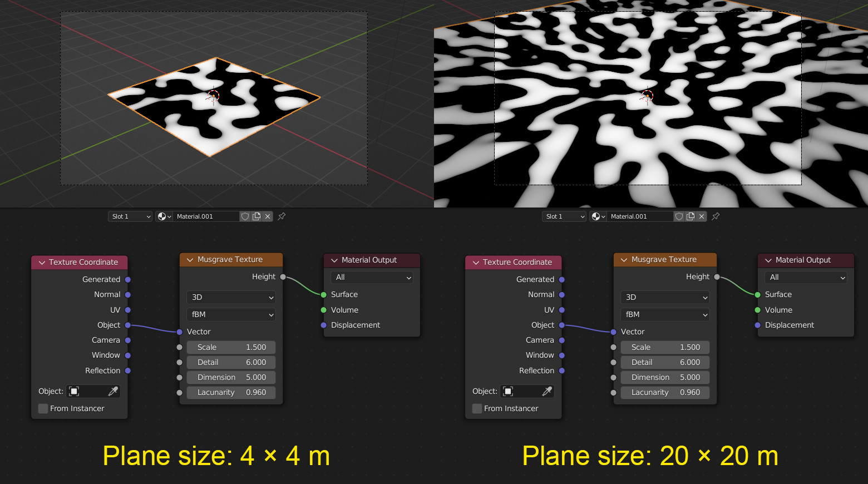Enable From Instancer on the right Texture Coordinate node
Viewport: 868px width, 484px height.
point(477,408)
